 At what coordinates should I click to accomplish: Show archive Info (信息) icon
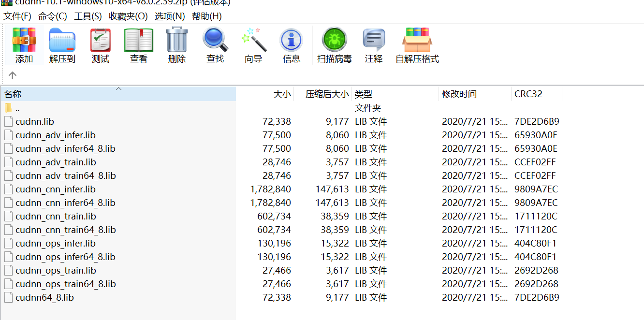pyautogui.click(x=291, y=40)
